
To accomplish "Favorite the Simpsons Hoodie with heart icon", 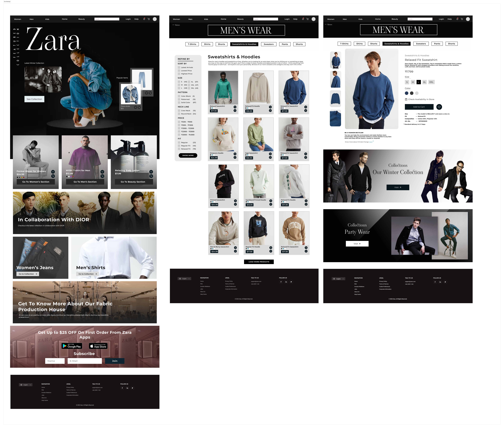I will tap(235, 157).
